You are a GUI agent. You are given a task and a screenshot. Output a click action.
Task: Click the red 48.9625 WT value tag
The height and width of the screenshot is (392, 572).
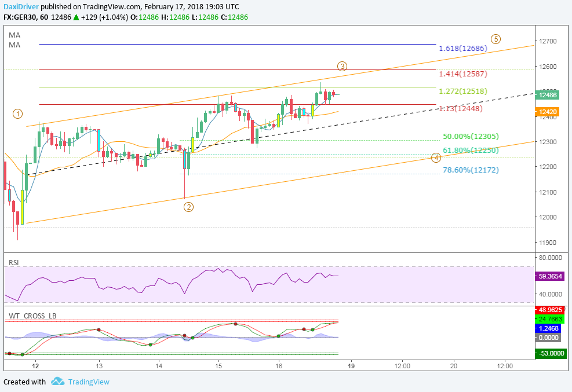549,310
